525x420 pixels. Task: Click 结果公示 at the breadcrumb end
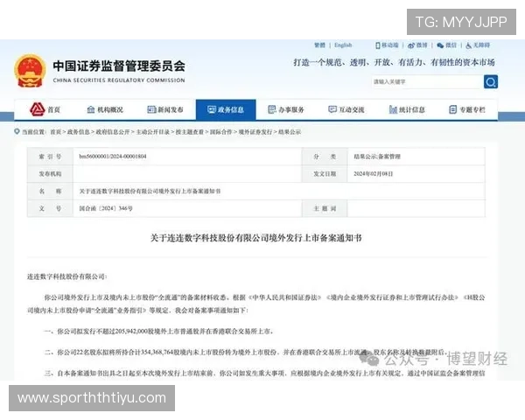point(290,132)
